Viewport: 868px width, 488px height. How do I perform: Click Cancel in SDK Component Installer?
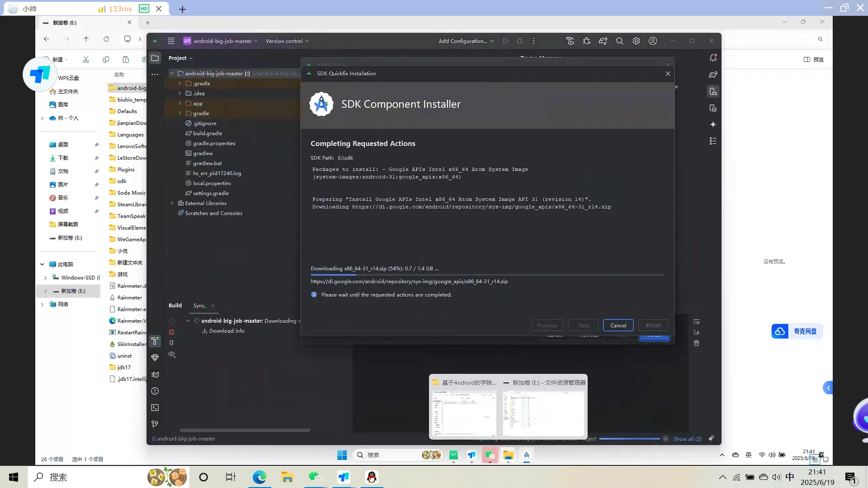click(618, 326)
